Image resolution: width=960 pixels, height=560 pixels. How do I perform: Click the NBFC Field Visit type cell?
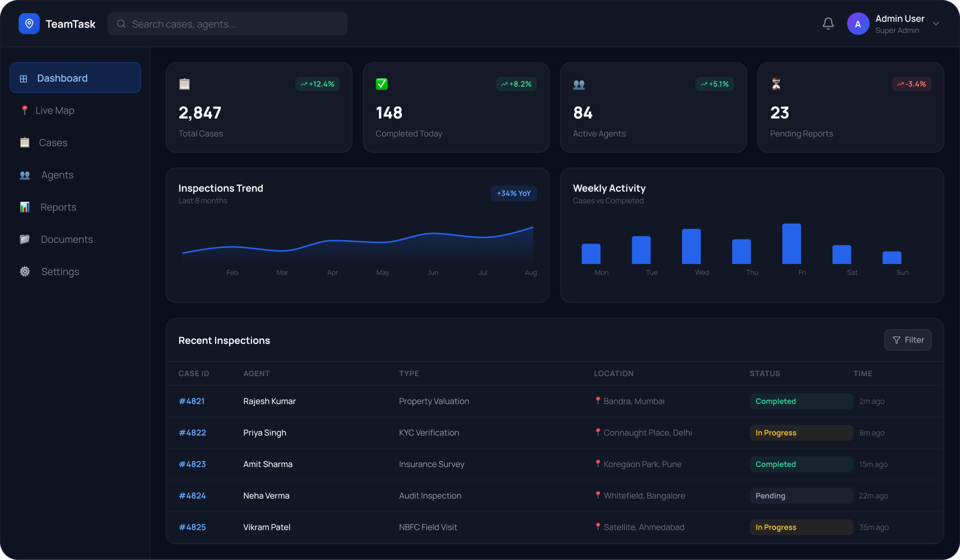pos(428,527)
